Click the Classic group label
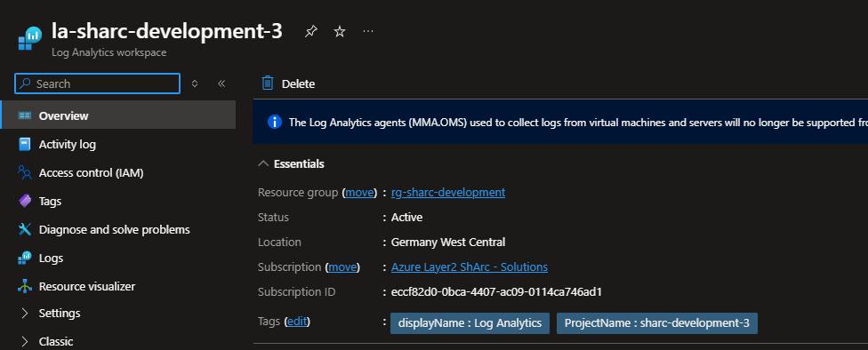 click(x=56, y=341)
